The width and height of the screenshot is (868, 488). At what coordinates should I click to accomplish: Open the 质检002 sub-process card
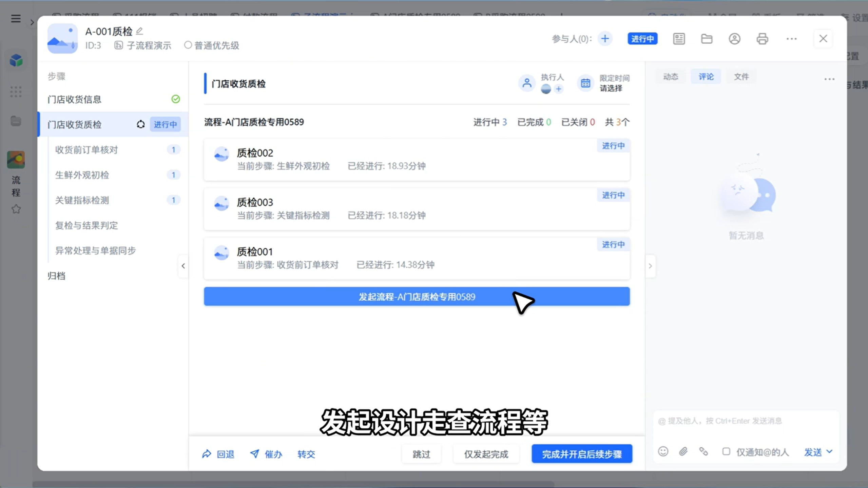(x=417, y=160)
